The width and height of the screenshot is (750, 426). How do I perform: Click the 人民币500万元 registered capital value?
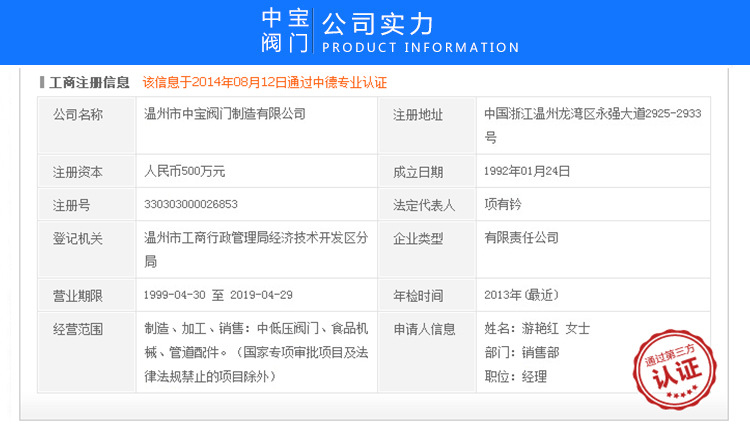pos(185,171)
